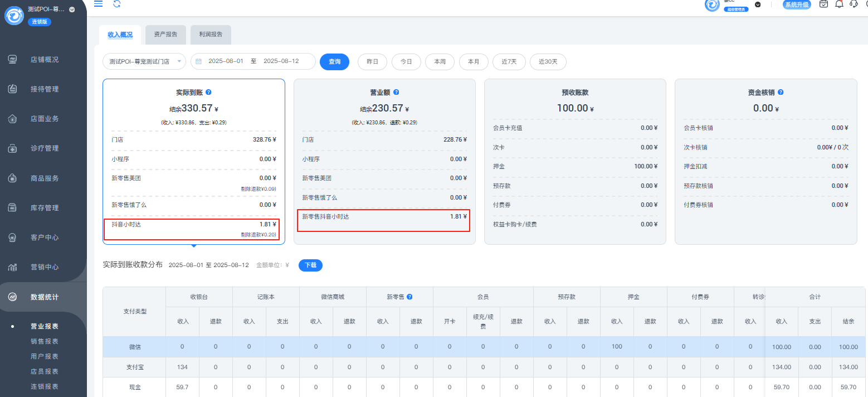Select the 预收账款 summary card title
Image resolution: width=868 pixels, height=397 pixels.
(x=576, y=93)
